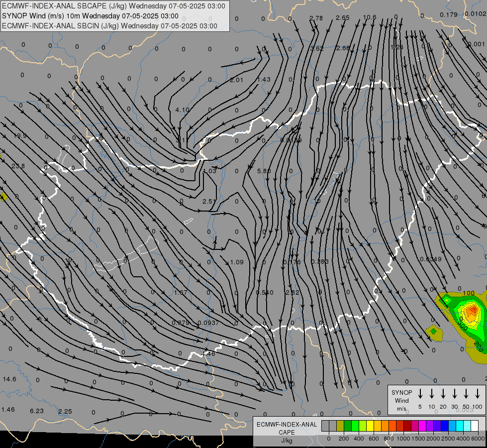Click the wind arrow above 20 in legend

pos(443,393)
